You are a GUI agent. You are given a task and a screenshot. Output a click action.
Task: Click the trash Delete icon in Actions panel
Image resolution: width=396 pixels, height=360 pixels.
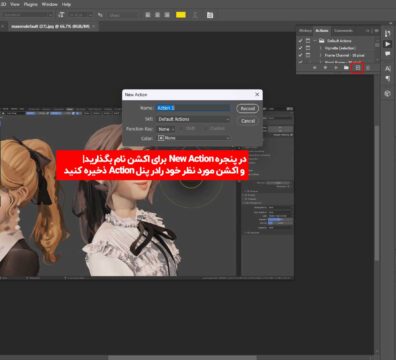click(368, 68)
